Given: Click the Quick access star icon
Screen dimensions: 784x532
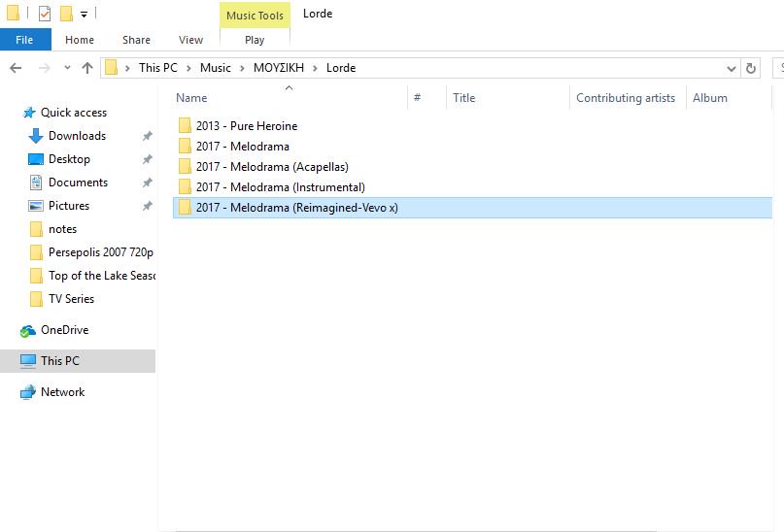Looking at the screenshot, I should (x=29, y=113).
